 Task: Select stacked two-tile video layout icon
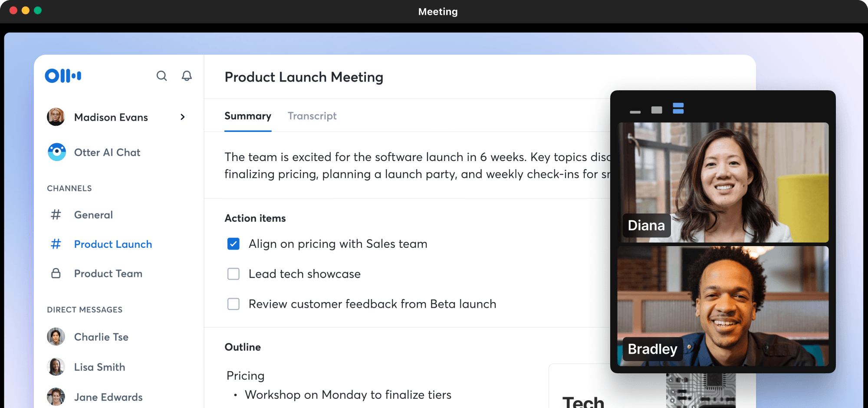click(678, 109)
